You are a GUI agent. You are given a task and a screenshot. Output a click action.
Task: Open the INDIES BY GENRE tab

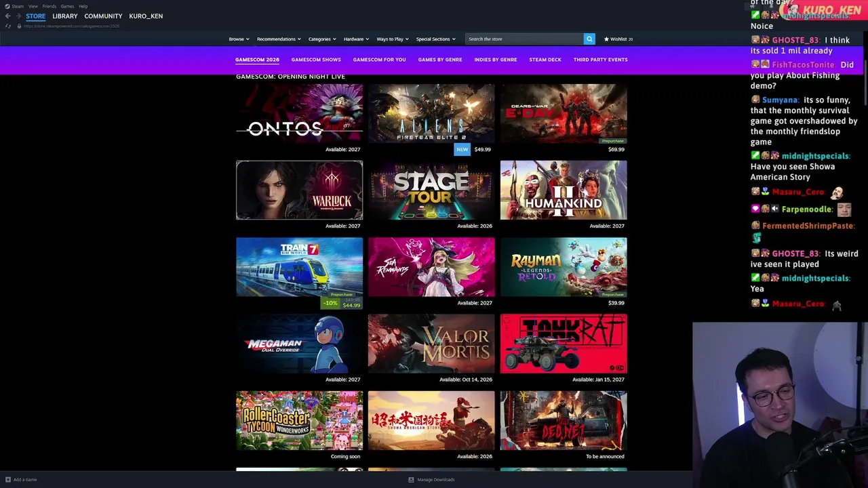(x=496, y=60)
